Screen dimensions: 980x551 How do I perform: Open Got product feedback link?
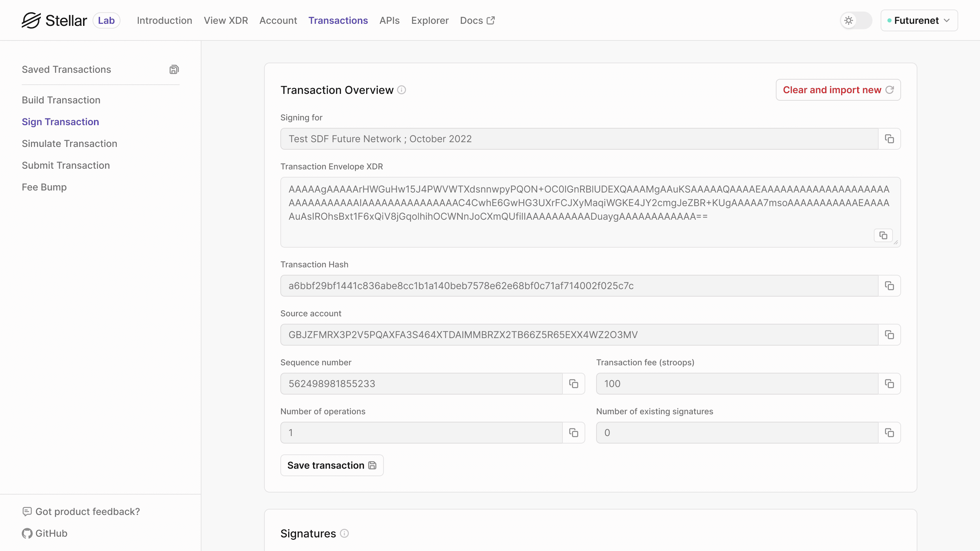click(81, 512)
